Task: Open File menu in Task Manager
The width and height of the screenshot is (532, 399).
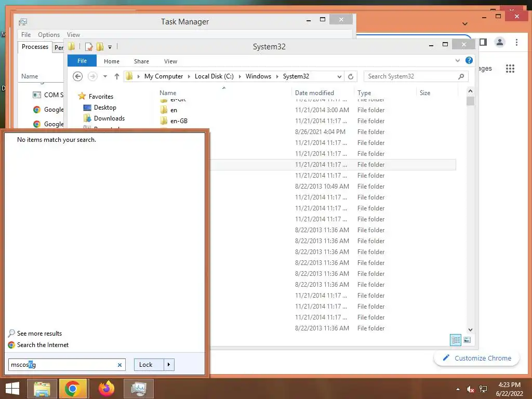Action: 26,35
